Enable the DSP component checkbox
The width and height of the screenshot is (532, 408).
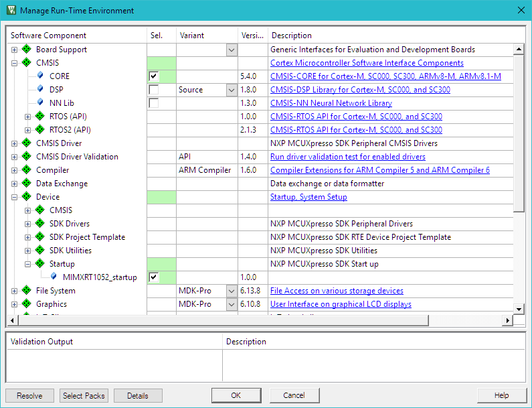(x=154, y=90)
